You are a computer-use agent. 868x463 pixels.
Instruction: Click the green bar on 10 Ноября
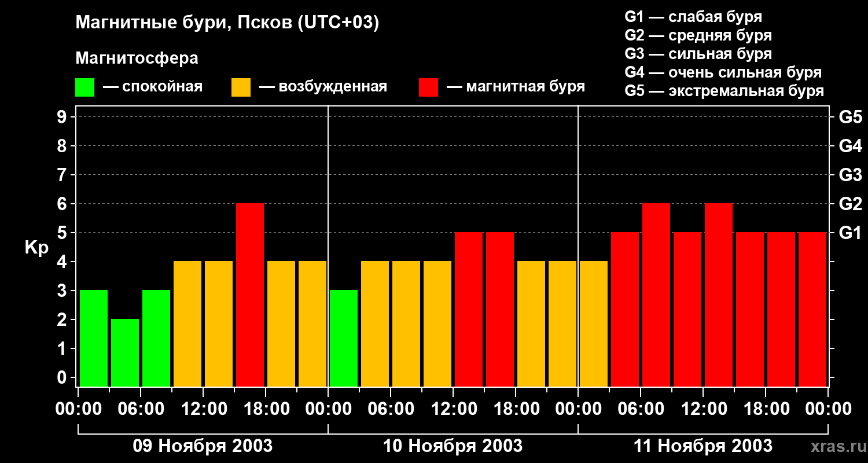(344, 338)
